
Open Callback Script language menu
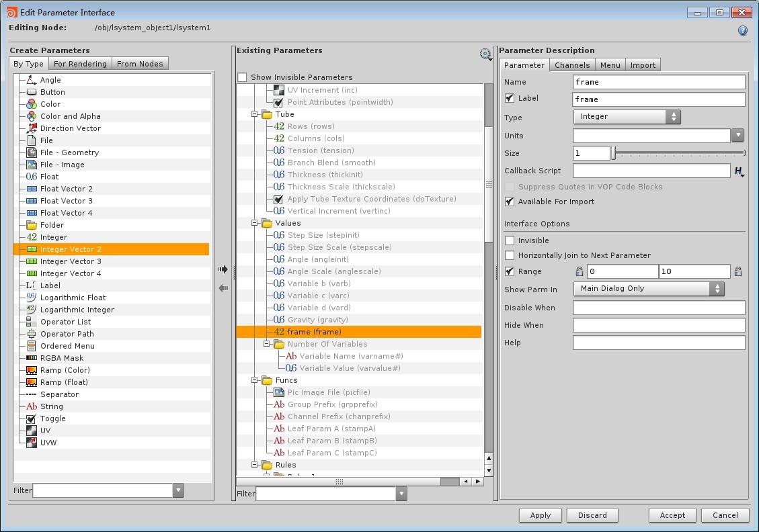[x=739, y=171]
